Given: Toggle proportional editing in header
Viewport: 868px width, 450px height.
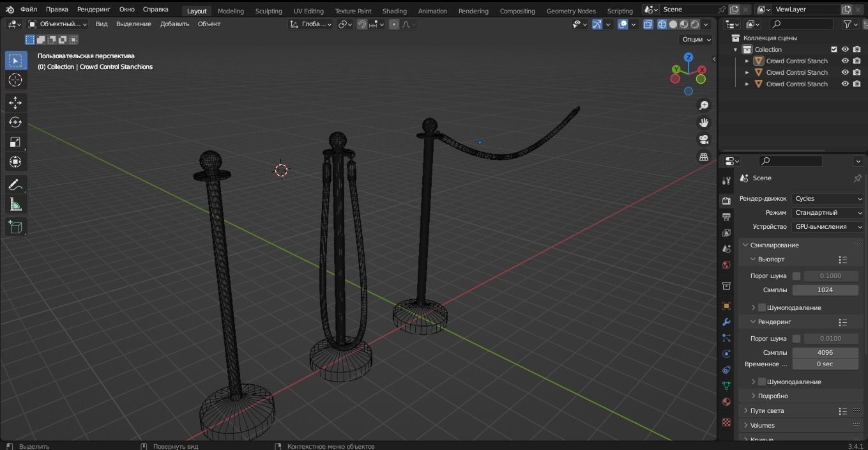Looking at the screenshot, I should pos(394,24).
